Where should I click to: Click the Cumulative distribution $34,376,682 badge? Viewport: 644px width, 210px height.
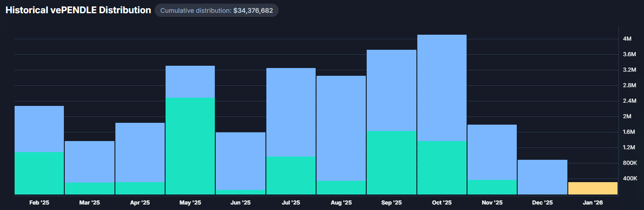click(x=216, y=10)
